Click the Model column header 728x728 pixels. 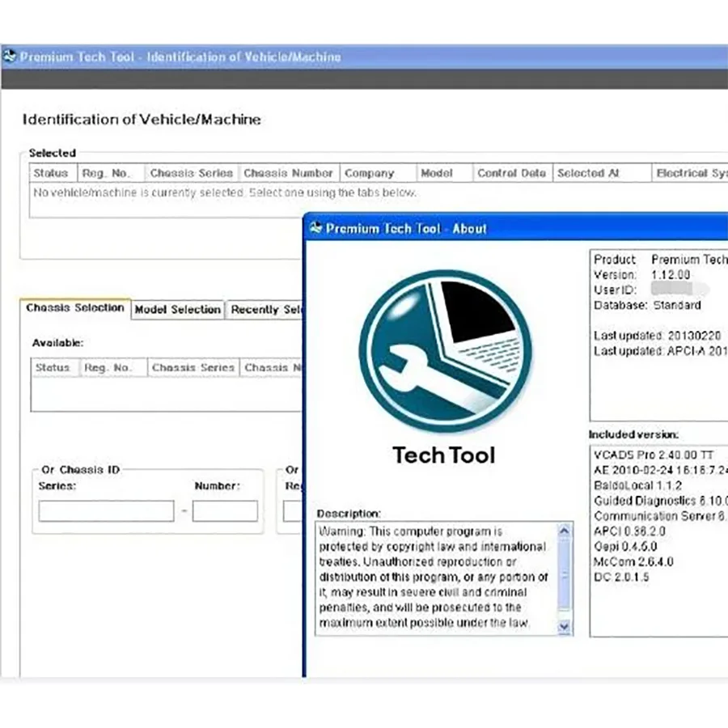pos(444,173)
